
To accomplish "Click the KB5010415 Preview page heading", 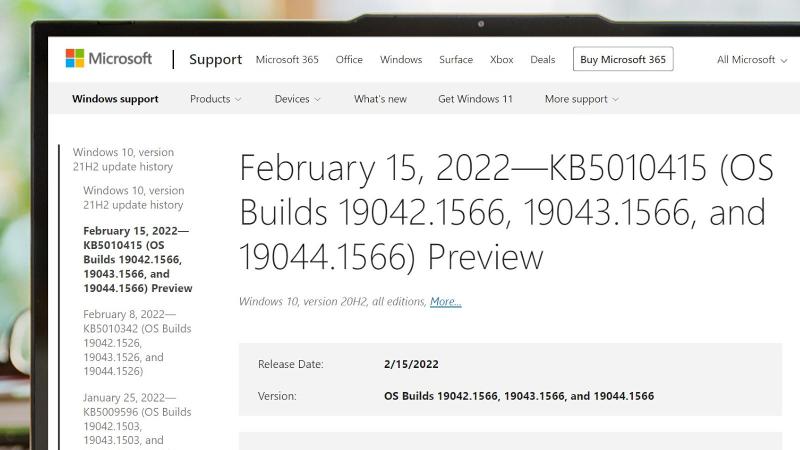I will [506, 212].
